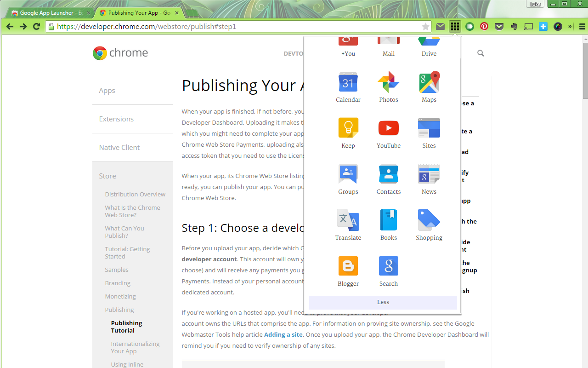The height and width of the screenshot is (368, 588).
Task: Click the camera lens extension icon
Action: point(558,26)
